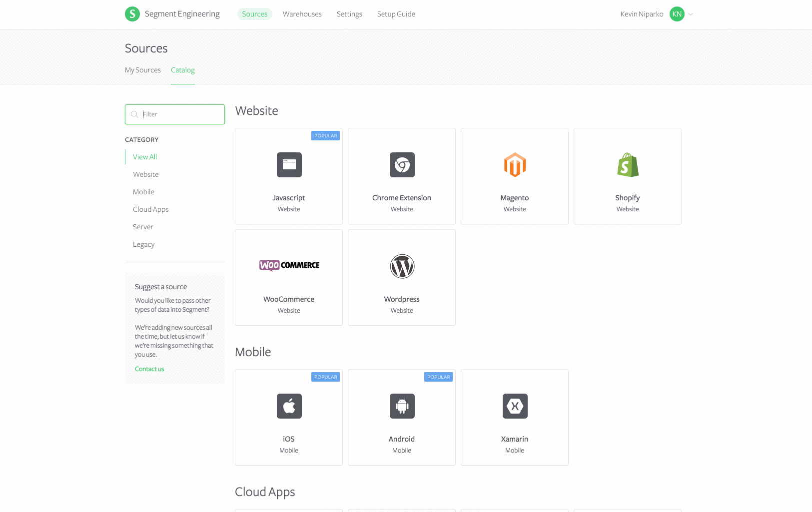Select the Wordpress logo icon
812x512 pixels.
[x=402, y=266]
